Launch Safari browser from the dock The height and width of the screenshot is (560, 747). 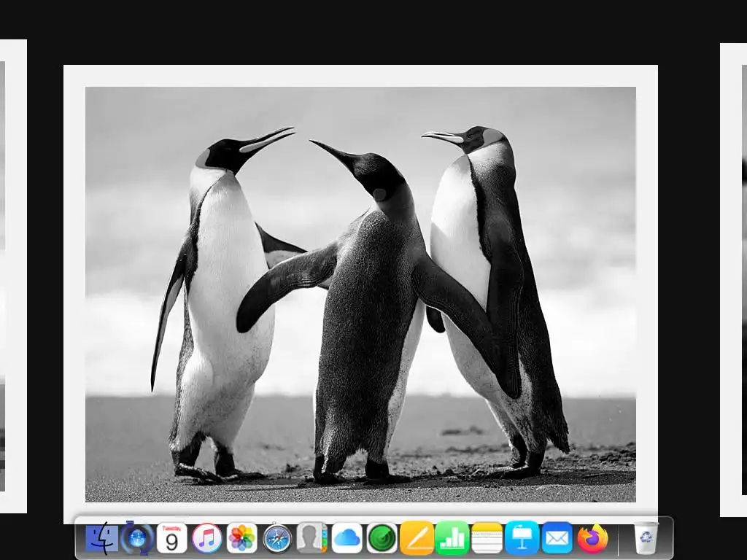point(277,539)
